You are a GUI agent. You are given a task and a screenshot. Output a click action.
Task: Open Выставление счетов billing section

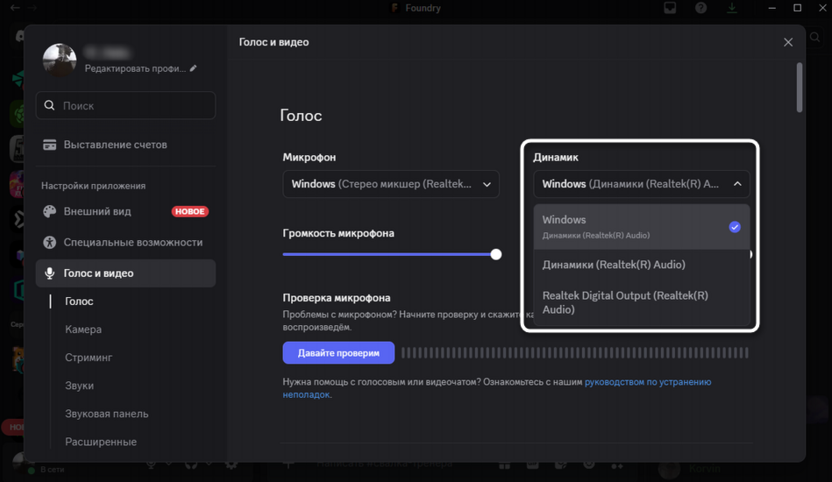pyautogui.click(x=126, y=144)
